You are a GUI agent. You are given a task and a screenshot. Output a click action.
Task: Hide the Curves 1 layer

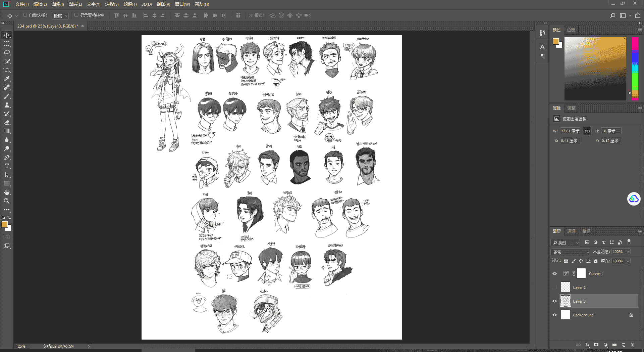554,274
